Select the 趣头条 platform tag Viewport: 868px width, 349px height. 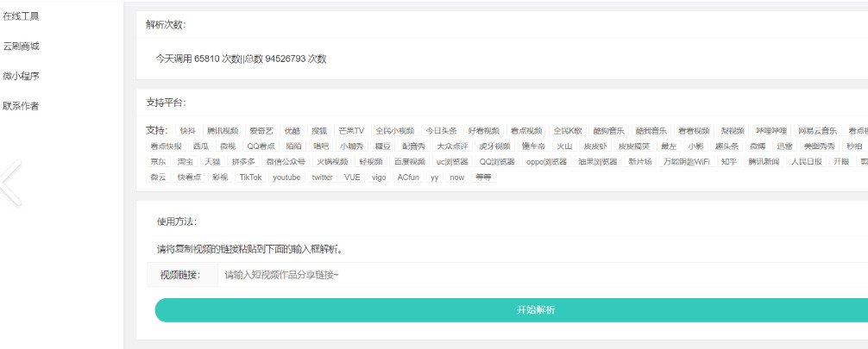tap(726, 146)
